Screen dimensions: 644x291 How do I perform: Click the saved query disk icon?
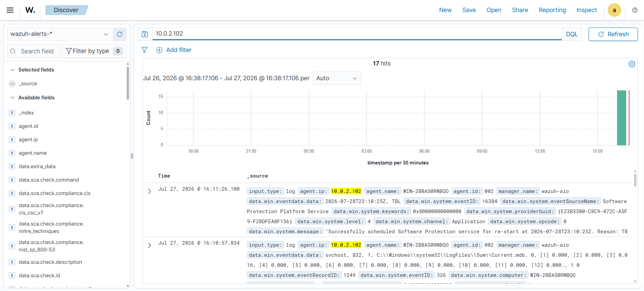tap(145, 34)
